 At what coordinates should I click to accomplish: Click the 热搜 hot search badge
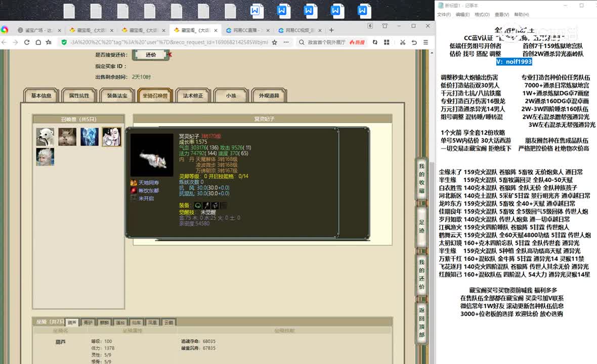click(x=357, y=42)
